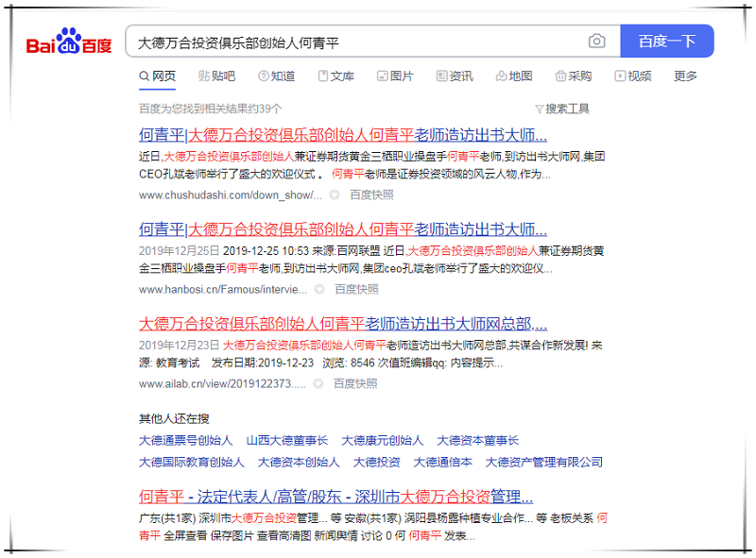This screenshot has height=558, width=756.
Task: Select the 图片 tab
Action: [395, 76]
